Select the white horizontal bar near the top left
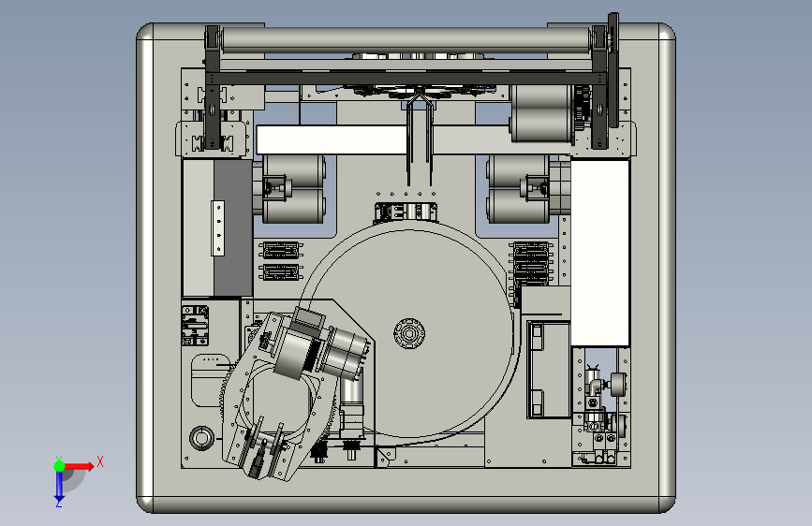The width and height of the screenshot is (812, 526). click(x=332, y=139)
